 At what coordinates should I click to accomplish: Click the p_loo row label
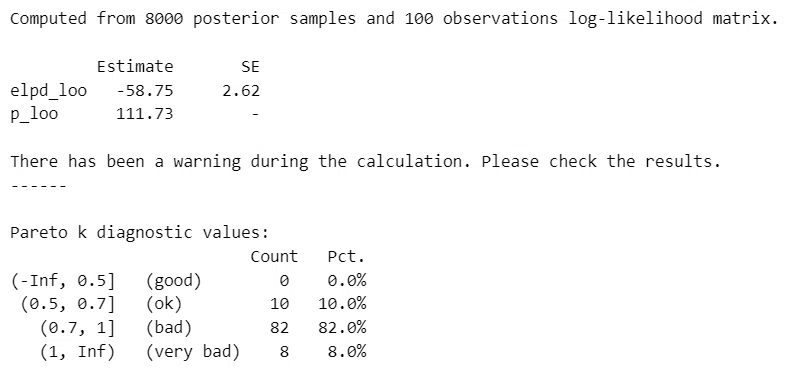[x=34, y=114]
